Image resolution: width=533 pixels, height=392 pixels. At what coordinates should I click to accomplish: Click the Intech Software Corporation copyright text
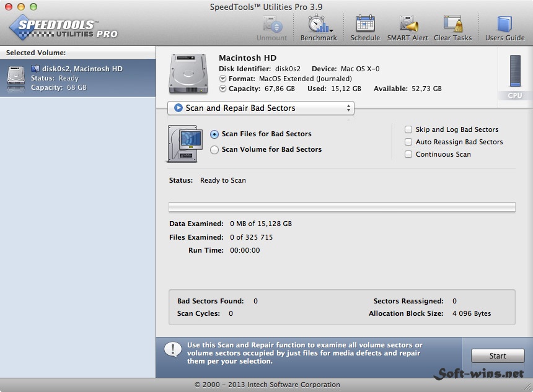pyautogui.click(x=267, y=385)
